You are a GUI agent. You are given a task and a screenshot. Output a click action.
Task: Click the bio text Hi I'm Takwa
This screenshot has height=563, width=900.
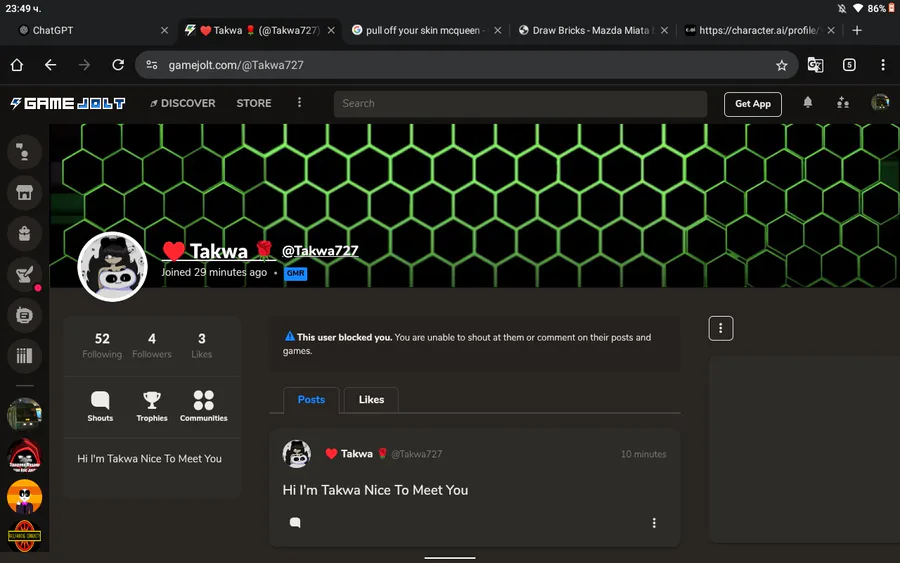coord(149,459)
